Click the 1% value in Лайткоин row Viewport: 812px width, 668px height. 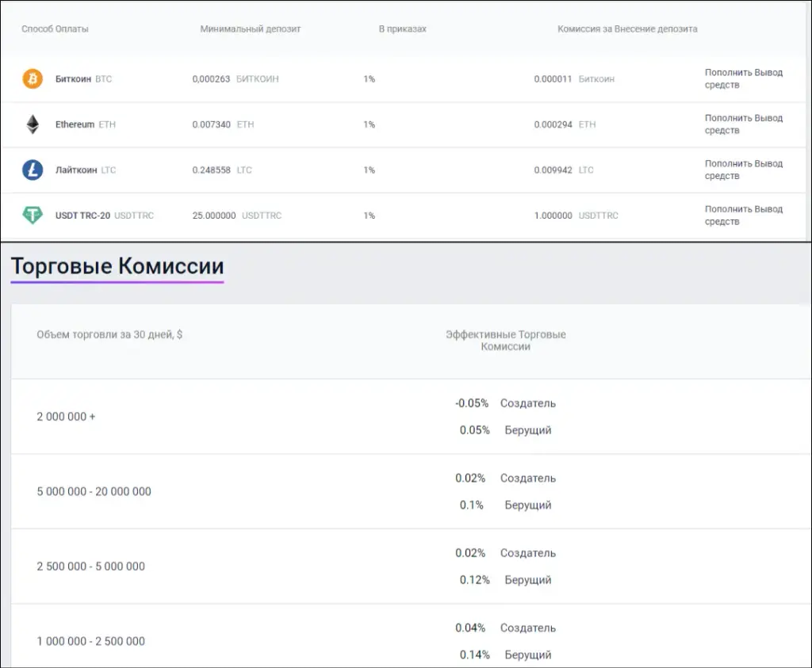click(370, 170)
